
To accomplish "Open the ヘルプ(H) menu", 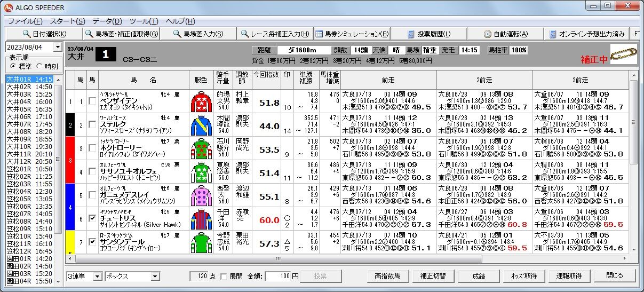I will 180,21.
